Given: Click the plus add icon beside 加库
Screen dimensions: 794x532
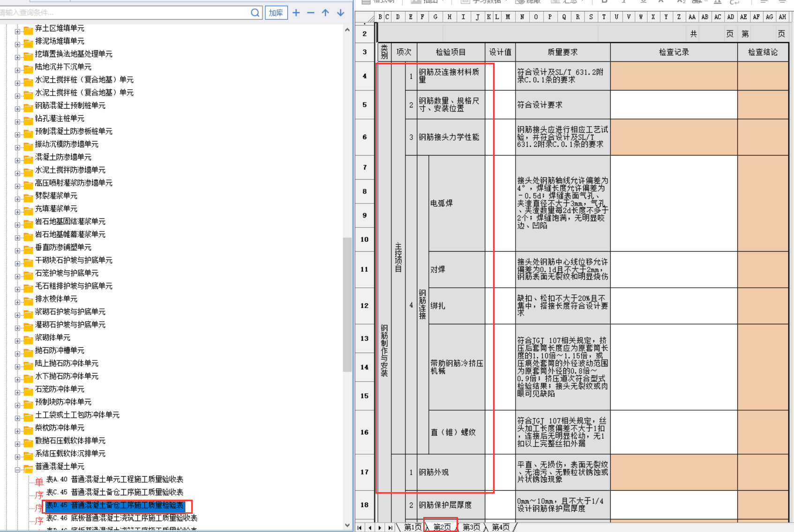Looking at the screenshot, I should tap(296, 13).
